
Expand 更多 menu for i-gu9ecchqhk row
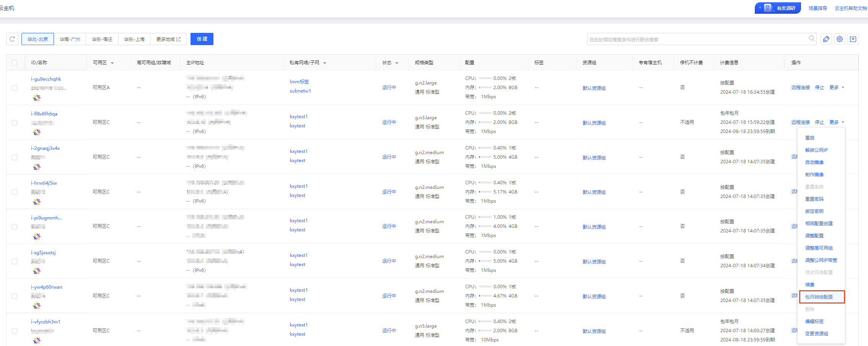[x=837, y=88]
